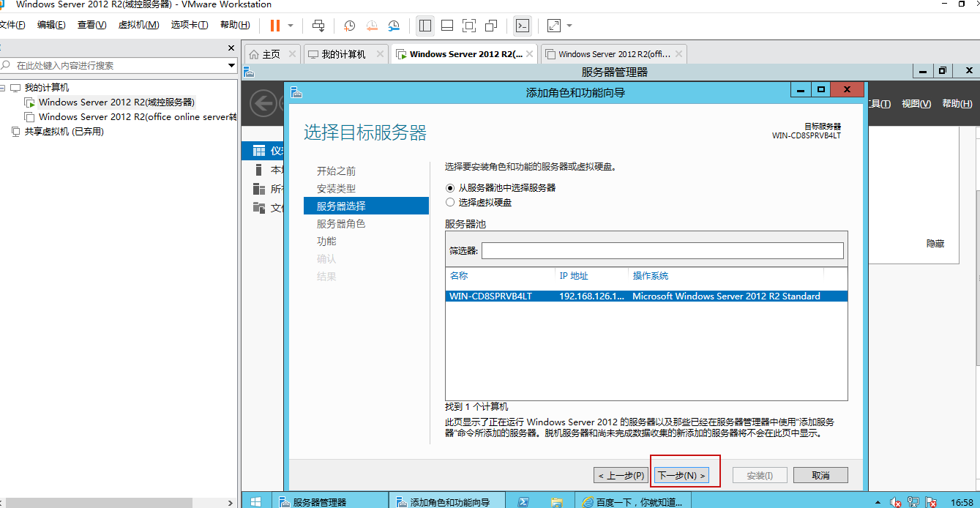The image size is (980, 508).
Task: Go to the 功能 wizard step
Action: click(327, 242)
